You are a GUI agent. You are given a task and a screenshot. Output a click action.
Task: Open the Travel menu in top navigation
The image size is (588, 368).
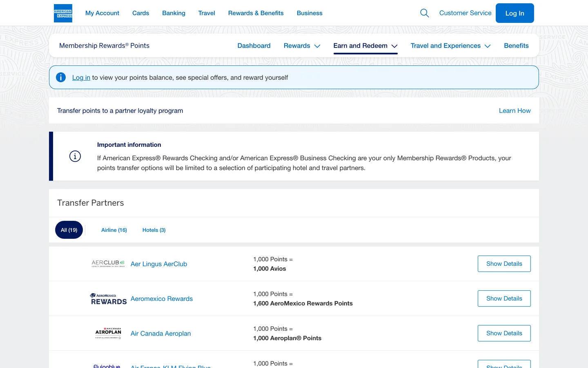(x=207, y=13)
